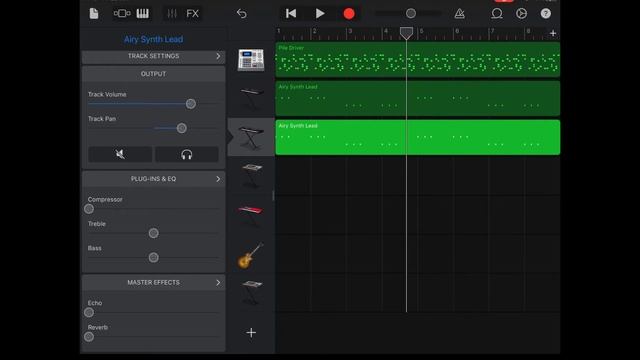The height and width of the screenshot is (360, 640).
Task: Expand MASTER EFFECTS section
Action: click(153, 282)
